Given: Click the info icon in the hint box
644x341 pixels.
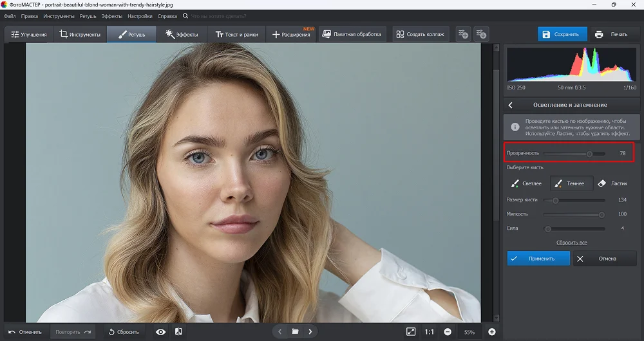Looking at the screenshot, I should coord(515,127).
